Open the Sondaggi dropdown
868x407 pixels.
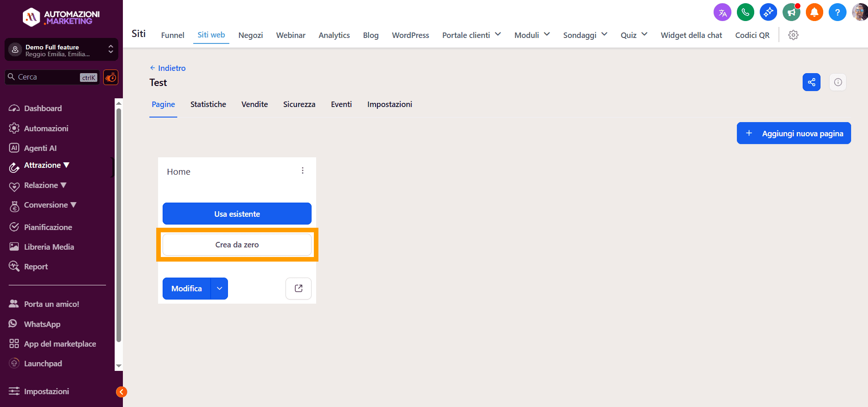[585, 35]
